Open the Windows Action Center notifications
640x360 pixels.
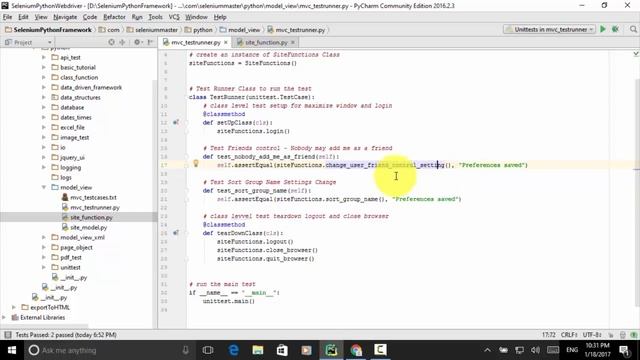pyautogui.click(x=624, y=350)
